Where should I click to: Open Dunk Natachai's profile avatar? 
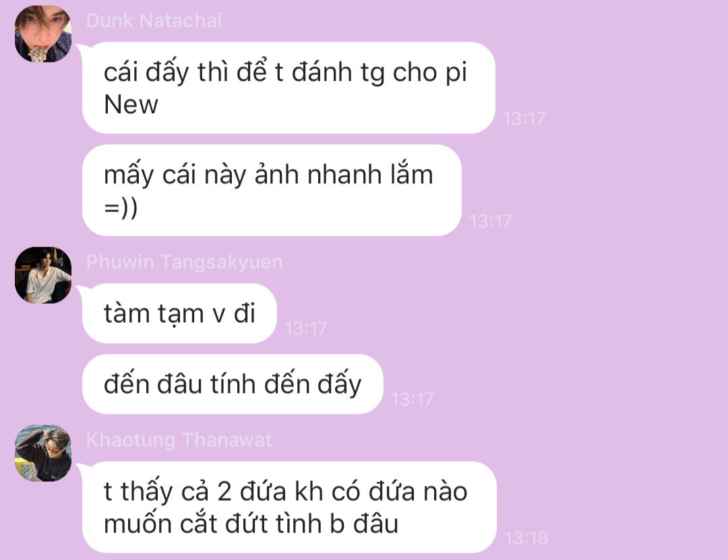coord(42,34)
